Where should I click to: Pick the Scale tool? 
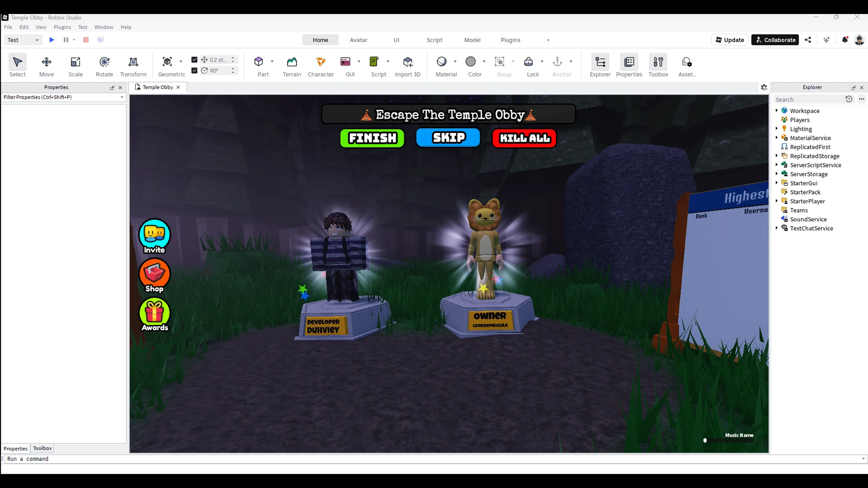pyautogui.click(x=75, y=66)
